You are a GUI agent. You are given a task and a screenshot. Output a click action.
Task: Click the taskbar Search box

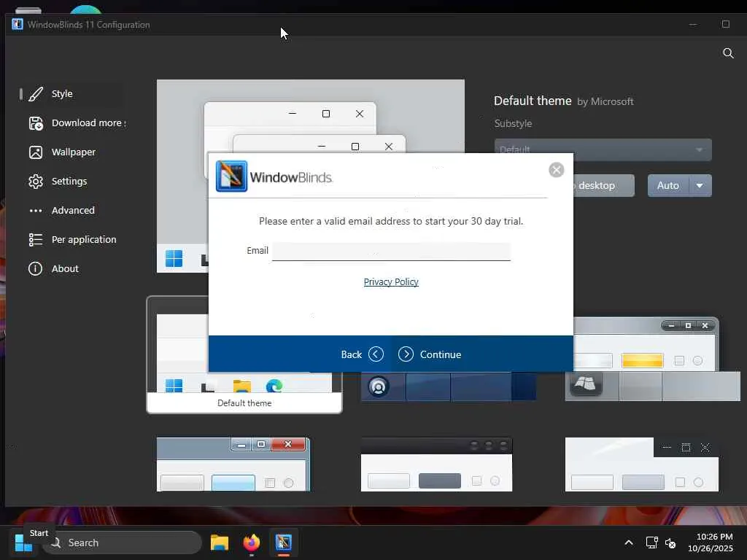[123, 542]
